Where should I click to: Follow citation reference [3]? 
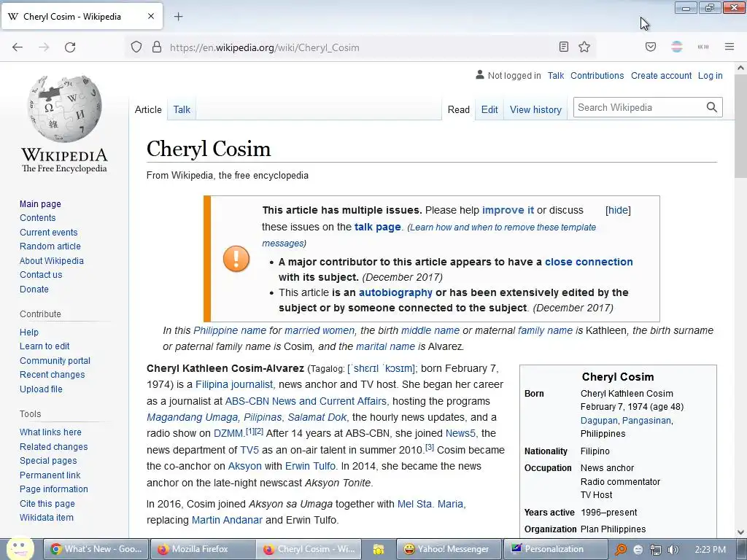(429, 447)
